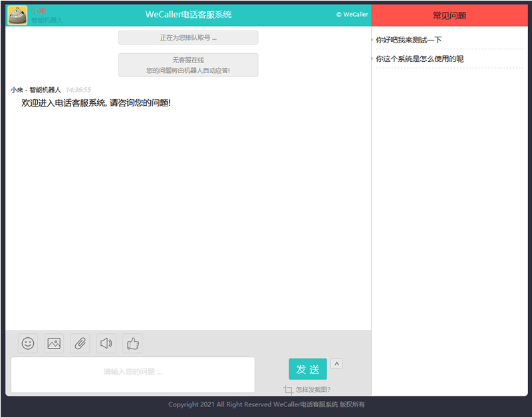Image resolution: width=532 pixels, height=417 pixels.
Task: Click the message input field 请输入您的问题
Action: [x=132, y=374]
